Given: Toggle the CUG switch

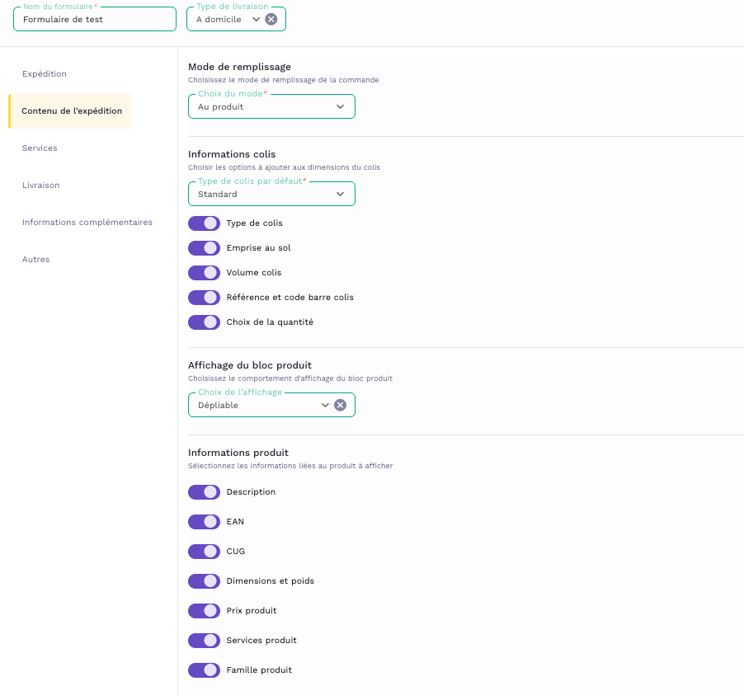Looking at the screenshot, I should tap(204, 552).
